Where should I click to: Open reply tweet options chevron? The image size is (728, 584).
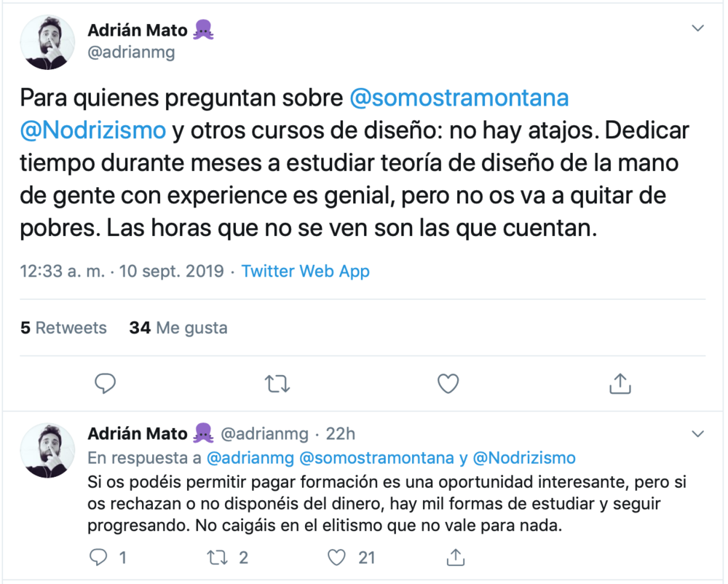click(x=698, y=434)
